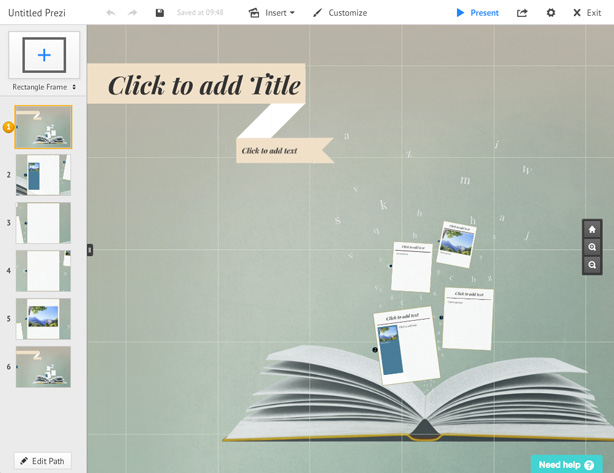The width and height of the screenshot is (614, 473).
Task: Click the 'Click to add Title' text field
Action: coord(204,85)
